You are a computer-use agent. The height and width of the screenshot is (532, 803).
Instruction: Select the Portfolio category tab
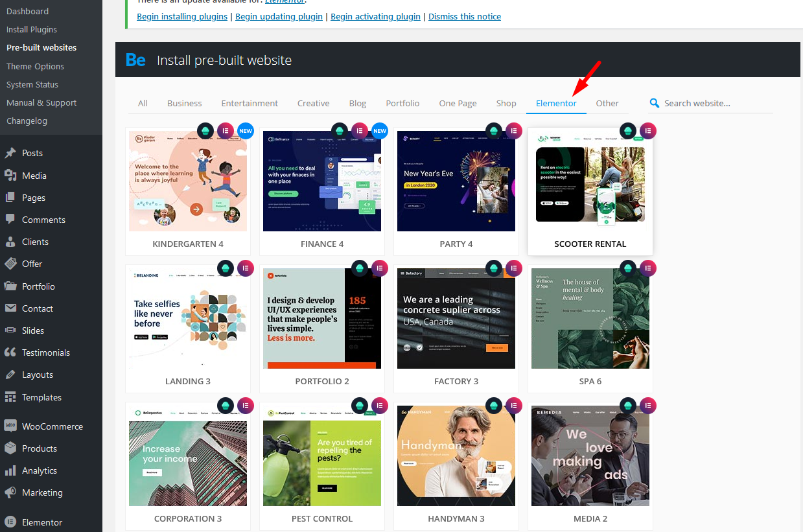click(x=402, y=103)
